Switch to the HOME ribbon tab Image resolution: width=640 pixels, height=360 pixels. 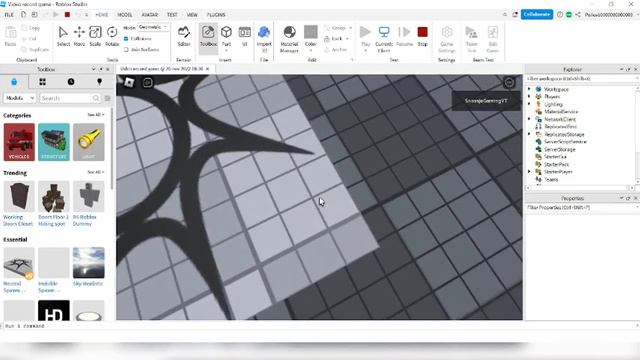point(102,15)
